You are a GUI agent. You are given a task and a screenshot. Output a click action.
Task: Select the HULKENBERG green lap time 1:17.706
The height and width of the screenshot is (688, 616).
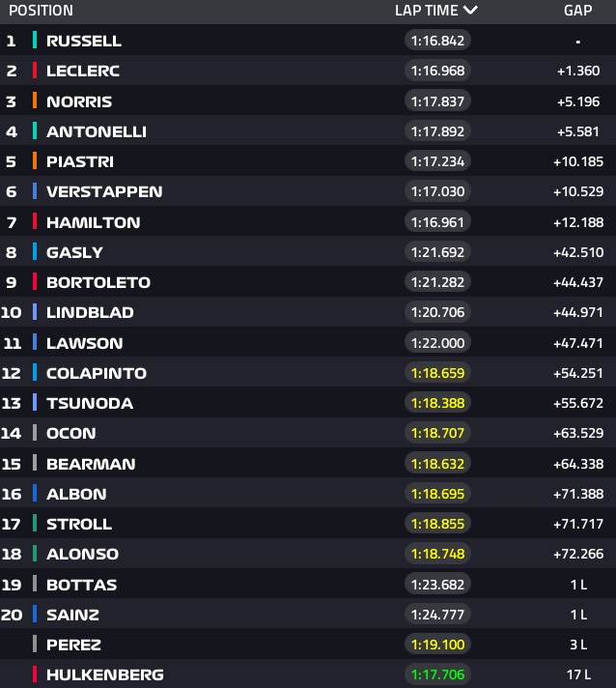(437, 674)
